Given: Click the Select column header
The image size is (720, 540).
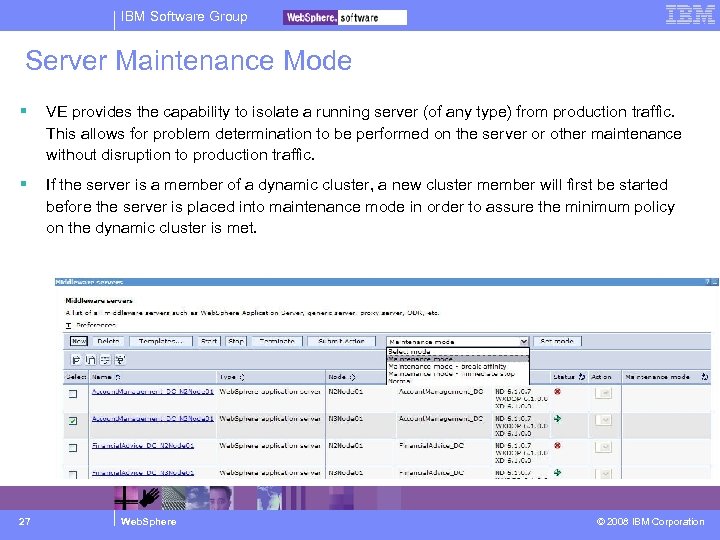Looking at the screenshot, I should (x=76, y=377).
